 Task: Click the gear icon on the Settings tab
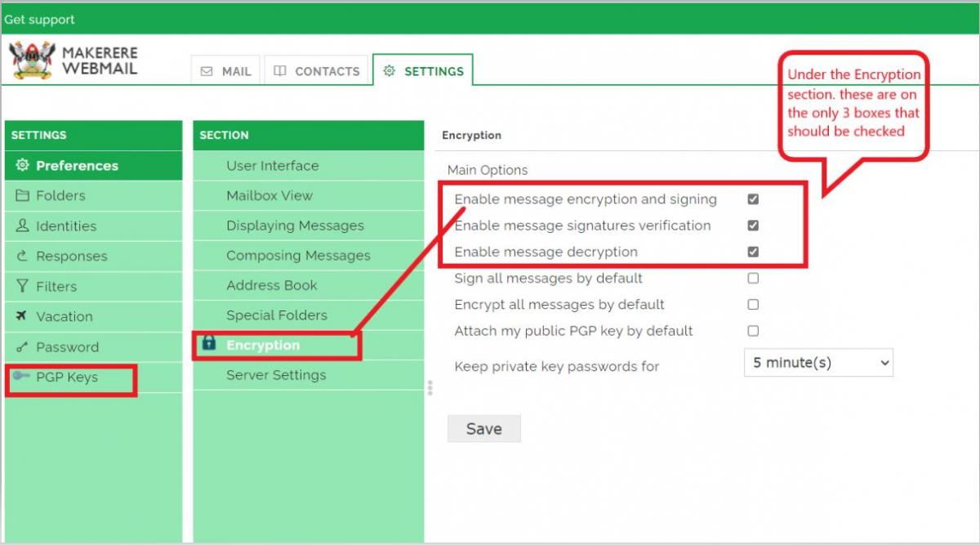(390, 71)
